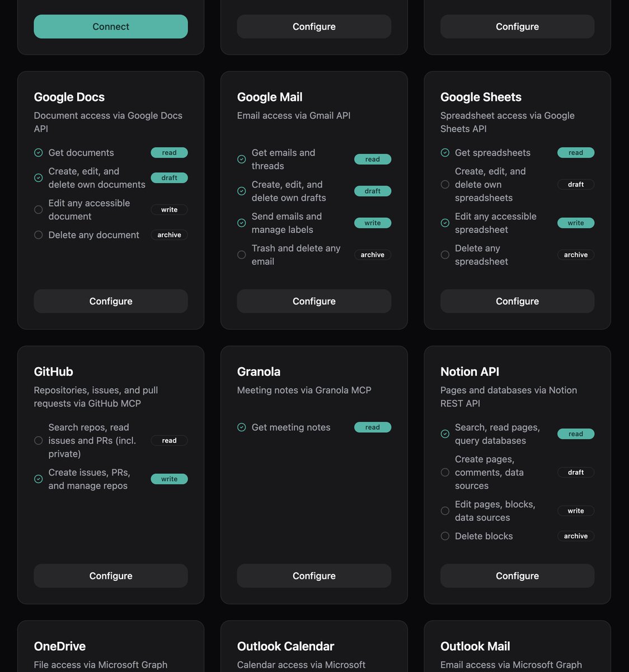Toggle GitHub Create issues, PRs check
The width and height of the screenshot is (629, 672).
pyautogui.click(x=39, y=479)
